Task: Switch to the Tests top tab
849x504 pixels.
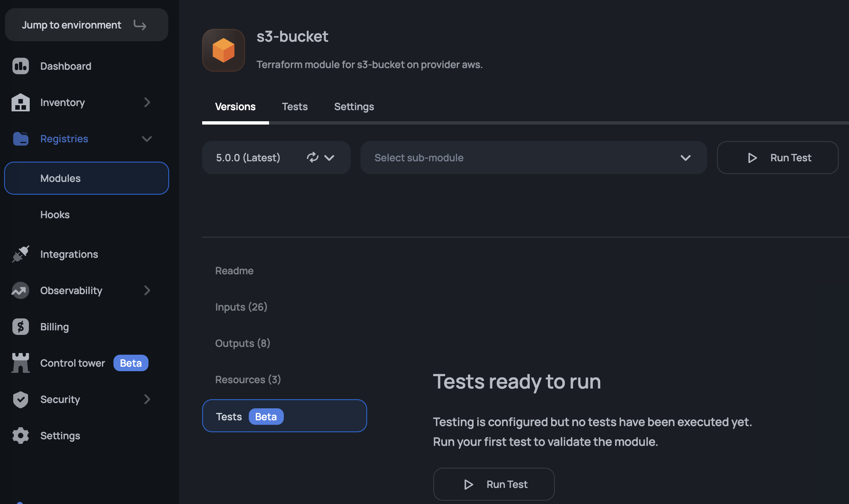Action: click(x=295, y=106)
